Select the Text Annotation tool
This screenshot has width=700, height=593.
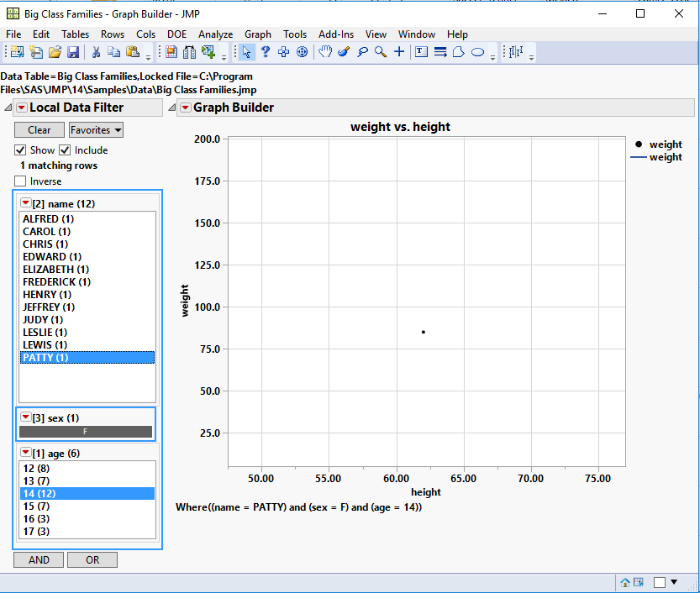click(421, 52)
